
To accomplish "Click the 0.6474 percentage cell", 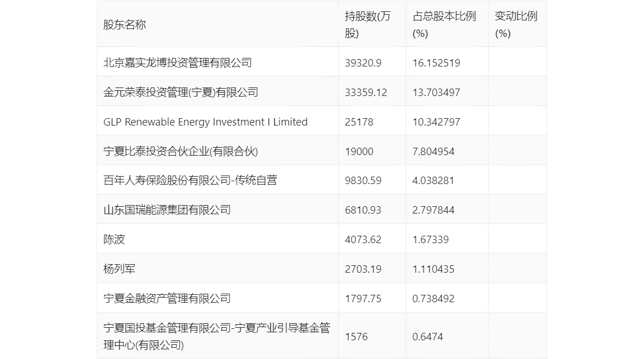I will [x=428, y=336].
